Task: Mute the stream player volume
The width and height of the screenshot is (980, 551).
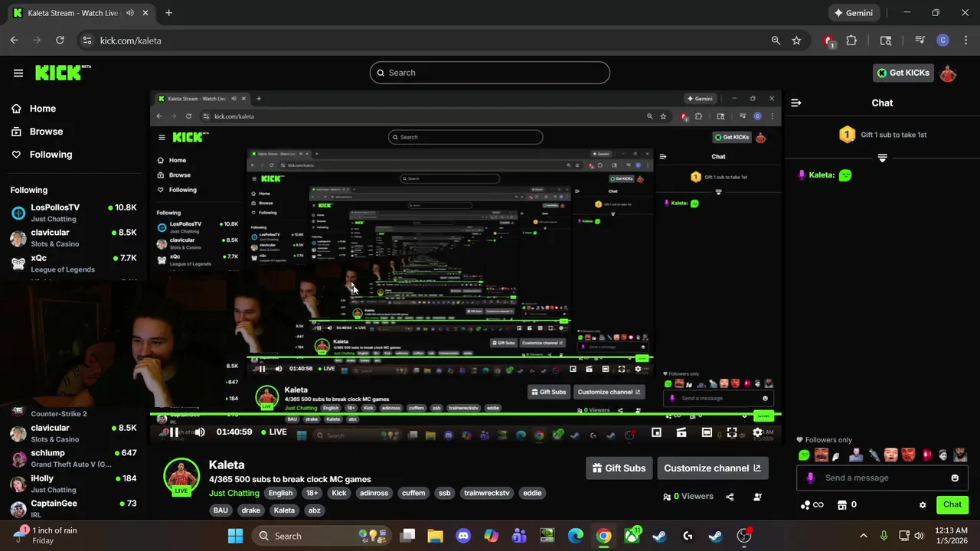Action: (200, 432)
